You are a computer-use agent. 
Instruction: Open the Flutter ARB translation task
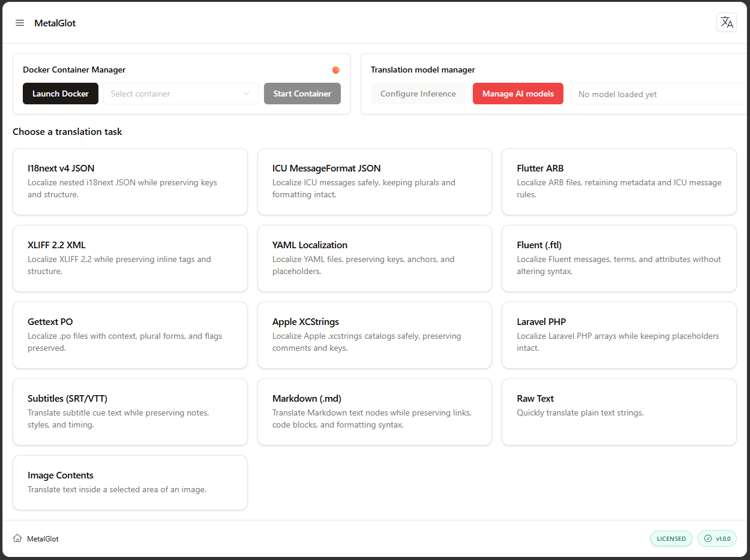[619, 182]
